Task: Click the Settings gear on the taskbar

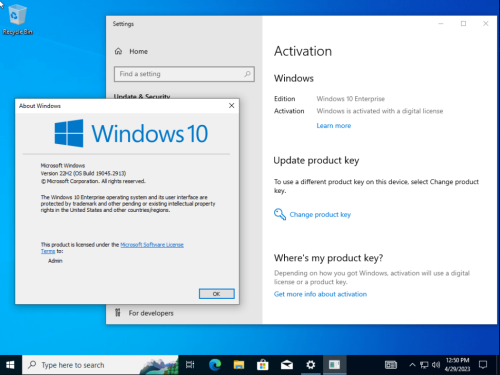Action: pos(311,365)
